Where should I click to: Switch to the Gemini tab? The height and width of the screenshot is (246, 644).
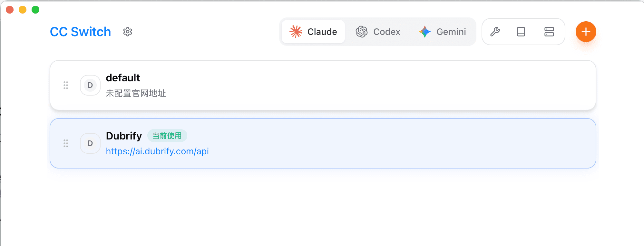pyautogui.click(x=443, y=32)
